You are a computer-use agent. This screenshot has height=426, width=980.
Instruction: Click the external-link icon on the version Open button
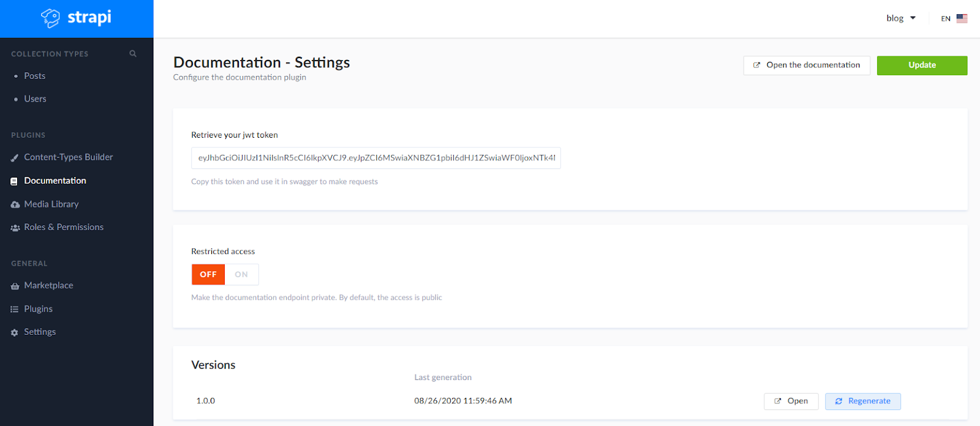click(x=778, y=402)
